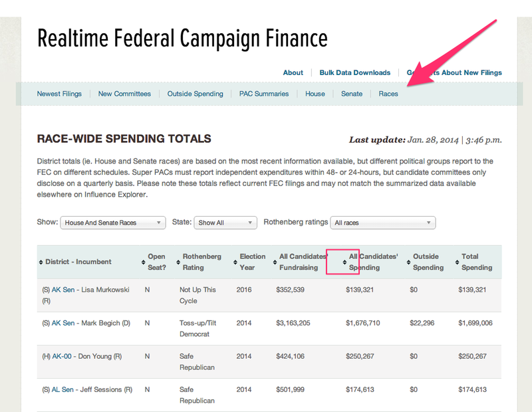Open the AK Sen link for Mark Begich

[63, 323]
